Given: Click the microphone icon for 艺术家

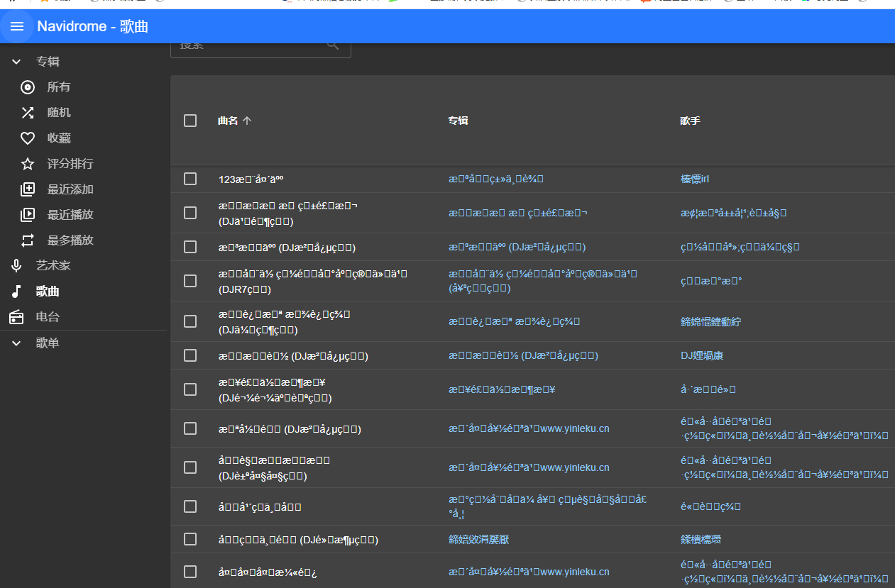Looking at the screenshot, I should 16,266.
